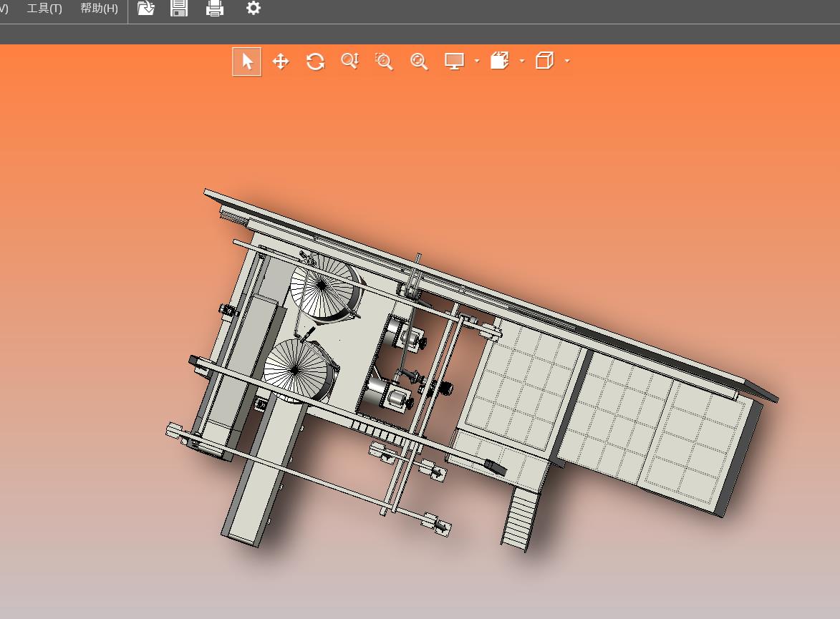The height and width of the screenshot is (619, 840).
Task: Choose the rotate view tool
Action: (x=316, y=62)
